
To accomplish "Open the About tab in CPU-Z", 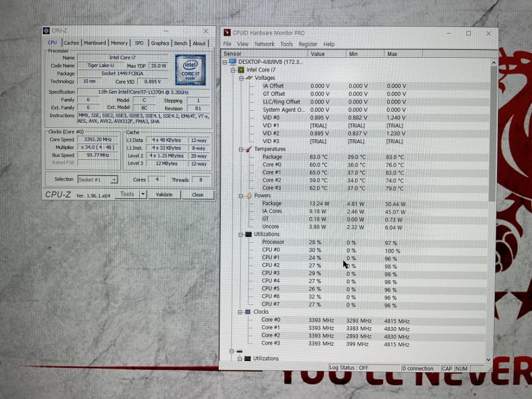I will [199, 43].
